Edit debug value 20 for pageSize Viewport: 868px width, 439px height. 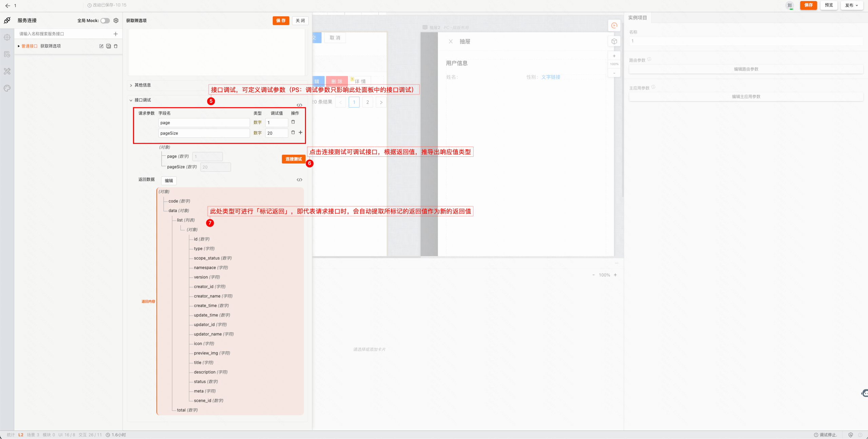tap(277, 133)
